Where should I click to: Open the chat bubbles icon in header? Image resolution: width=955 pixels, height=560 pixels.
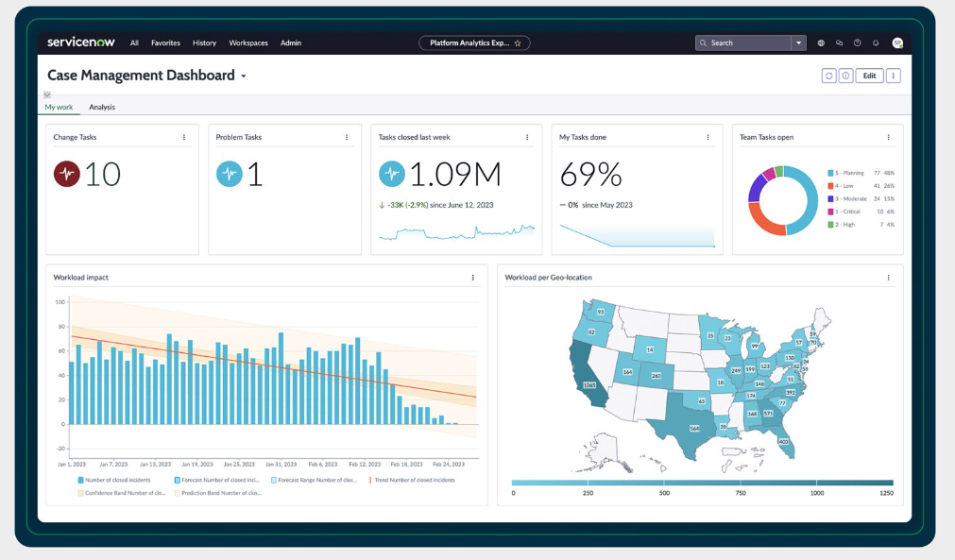(x=839, y=43)
